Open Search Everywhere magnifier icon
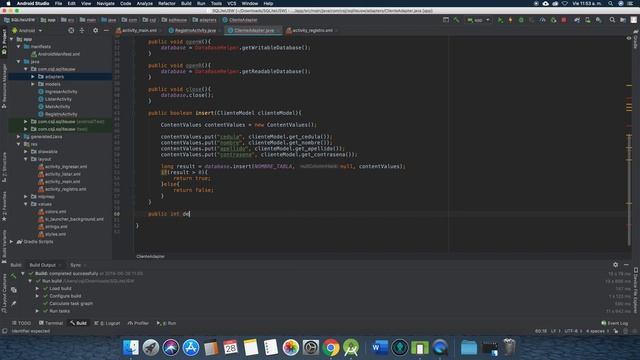This screenshot has width=640, height=360. 612,20
